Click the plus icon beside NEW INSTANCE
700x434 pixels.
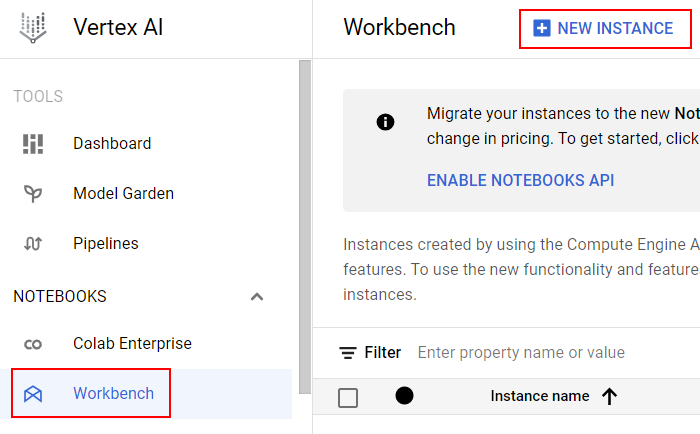(542, 28)
